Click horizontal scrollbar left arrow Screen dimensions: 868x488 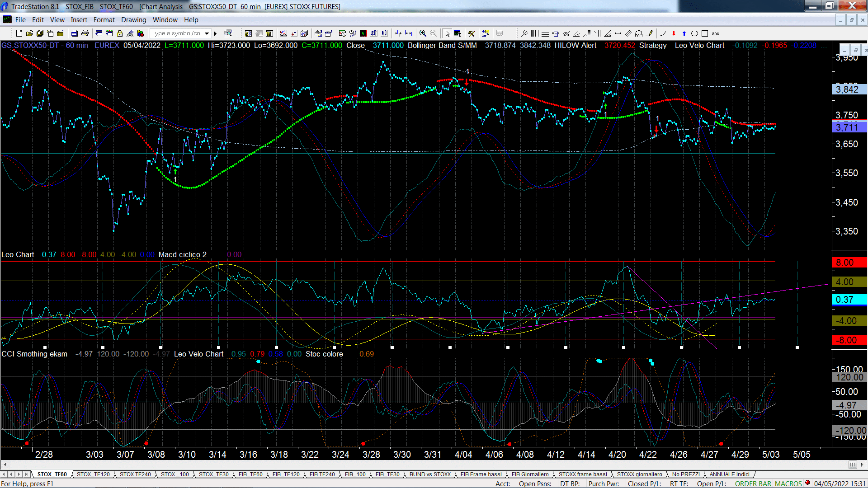pos(5,465)
